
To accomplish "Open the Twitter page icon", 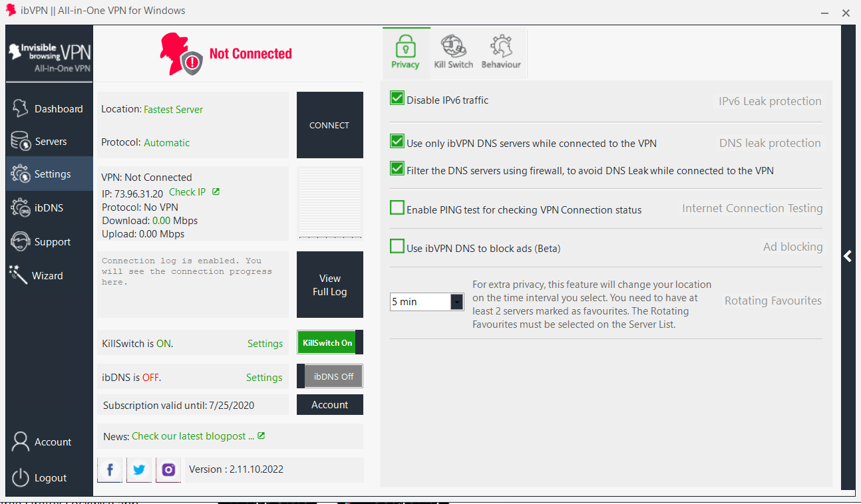I will (x=139, y=469).
